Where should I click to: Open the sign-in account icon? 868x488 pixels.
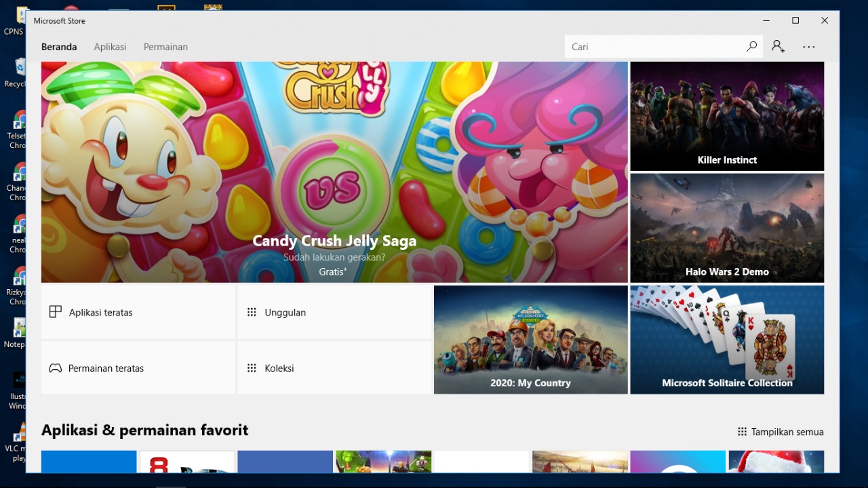[778, 46]
